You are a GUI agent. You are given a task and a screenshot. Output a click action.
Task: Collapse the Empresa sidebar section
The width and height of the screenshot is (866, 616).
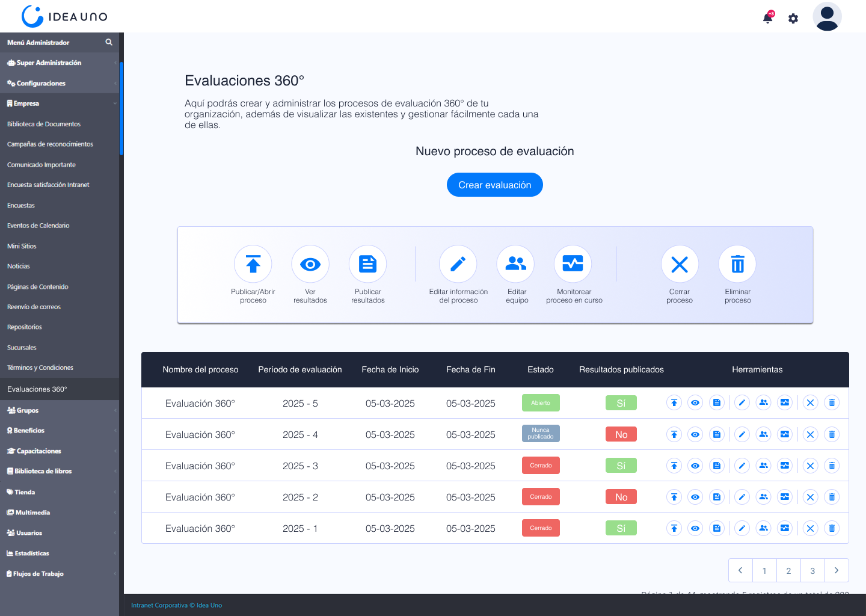(59, 103)
